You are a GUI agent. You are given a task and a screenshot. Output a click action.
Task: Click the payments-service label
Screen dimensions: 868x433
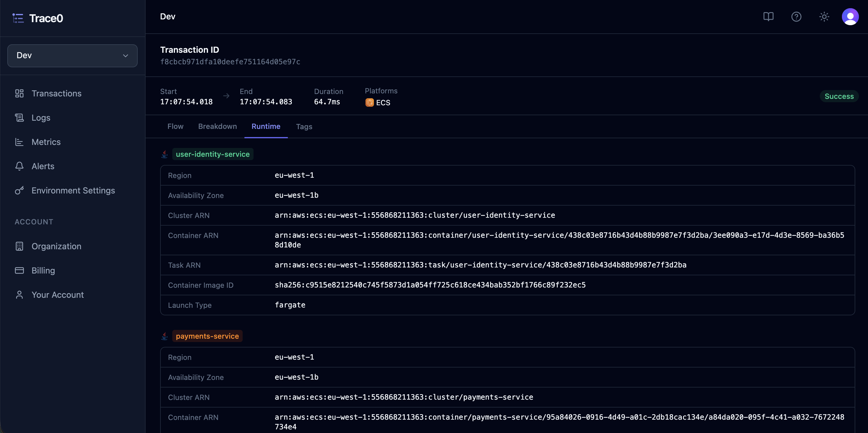(207, 336)
